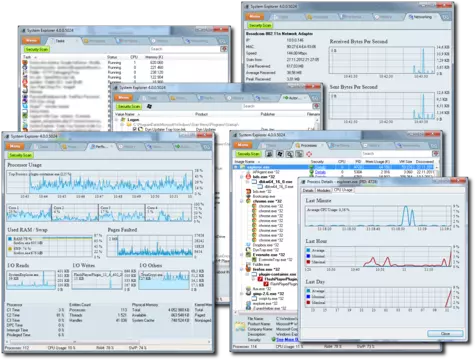Open the Details link for explorer.exe
475x360 pixels.
point(320,167)
